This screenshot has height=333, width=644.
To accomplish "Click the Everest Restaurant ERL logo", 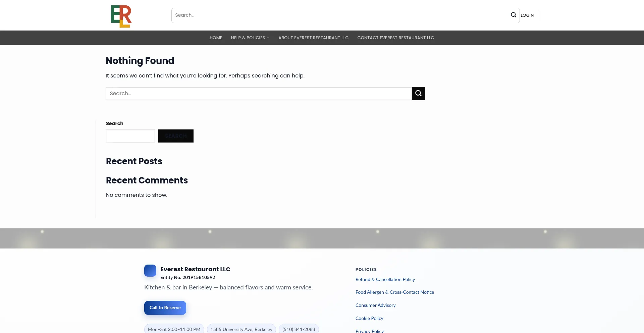I will [x=121, y=16].
